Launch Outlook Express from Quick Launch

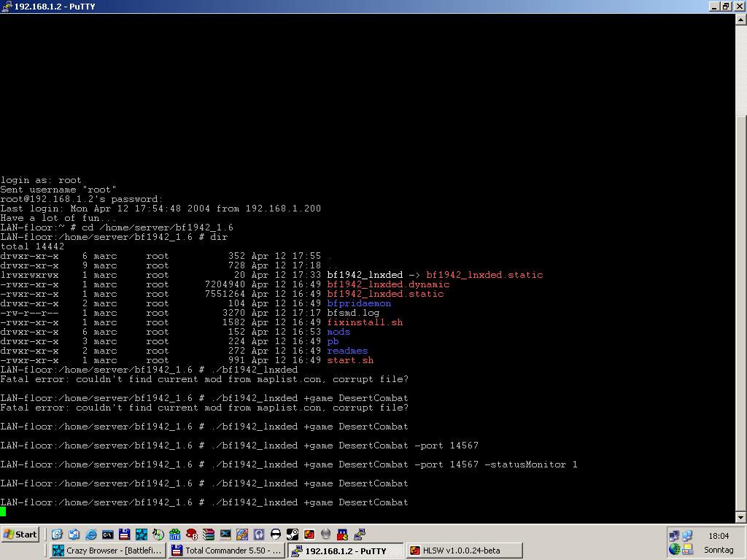pyautogui.click(x=74, y=534)
